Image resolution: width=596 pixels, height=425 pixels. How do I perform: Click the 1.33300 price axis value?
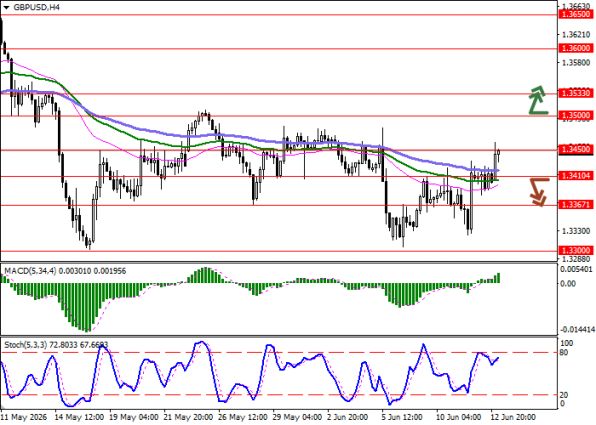coord(576,231)
